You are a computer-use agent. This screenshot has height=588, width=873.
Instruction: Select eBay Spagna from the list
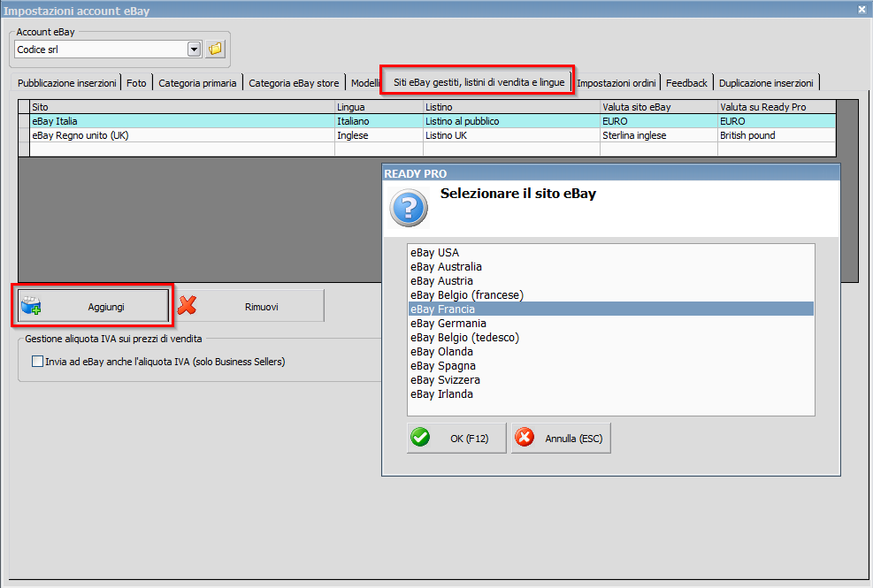(x=611, y=366)
